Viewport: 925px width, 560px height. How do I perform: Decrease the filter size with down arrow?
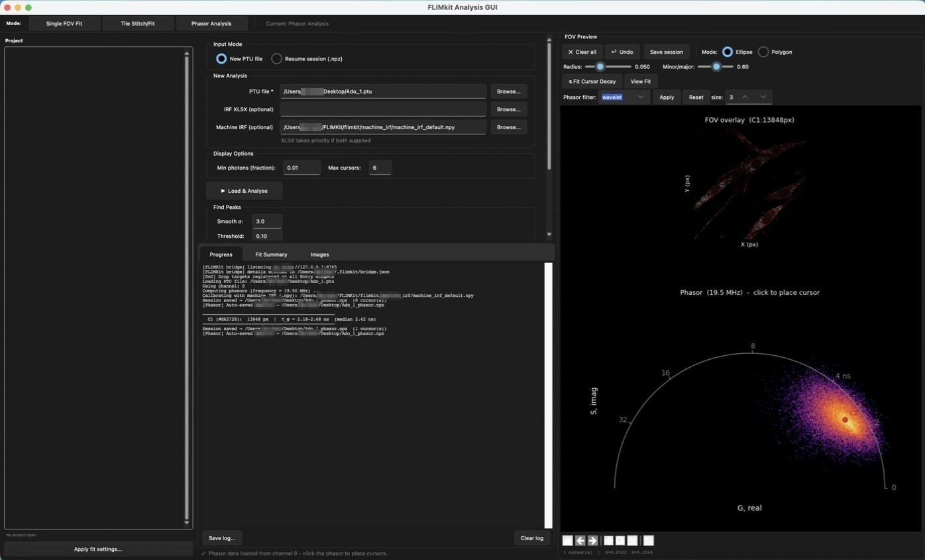[x=763, y=97]
